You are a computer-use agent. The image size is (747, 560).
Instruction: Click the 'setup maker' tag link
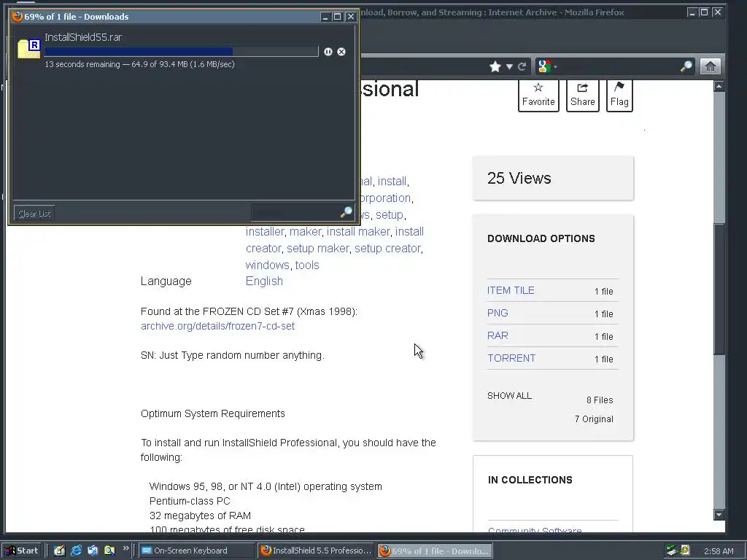coord(318,248)
